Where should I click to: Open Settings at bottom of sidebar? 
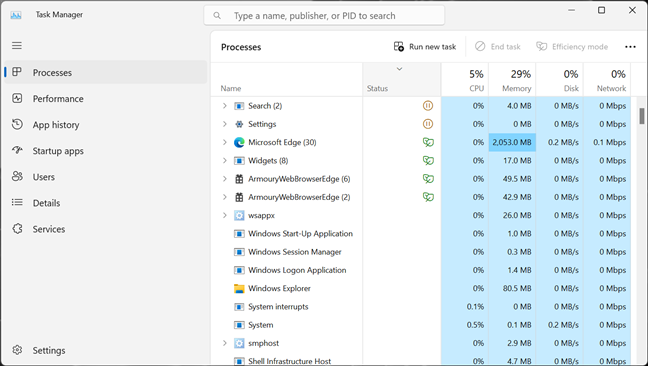(106, 350)
